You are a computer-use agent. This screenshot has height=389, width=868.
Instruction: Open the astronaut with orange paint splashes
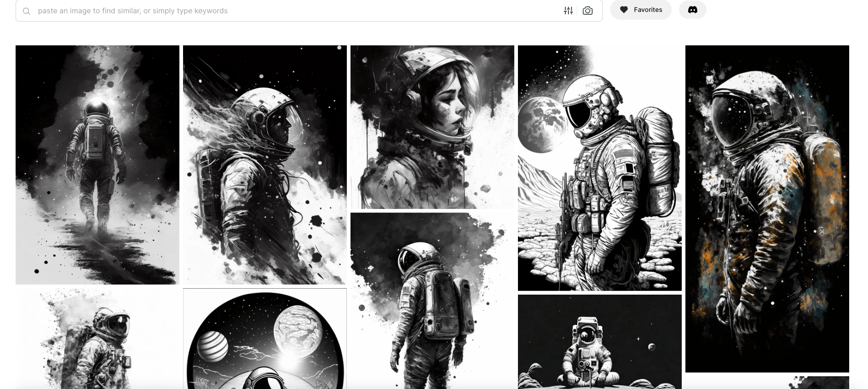pyautogui.click(x=767, y=209)
